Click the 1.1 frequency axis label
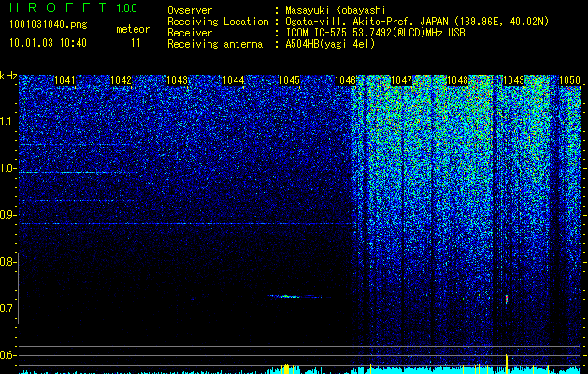This screenshot has width=588, height=374. [8, 122]
